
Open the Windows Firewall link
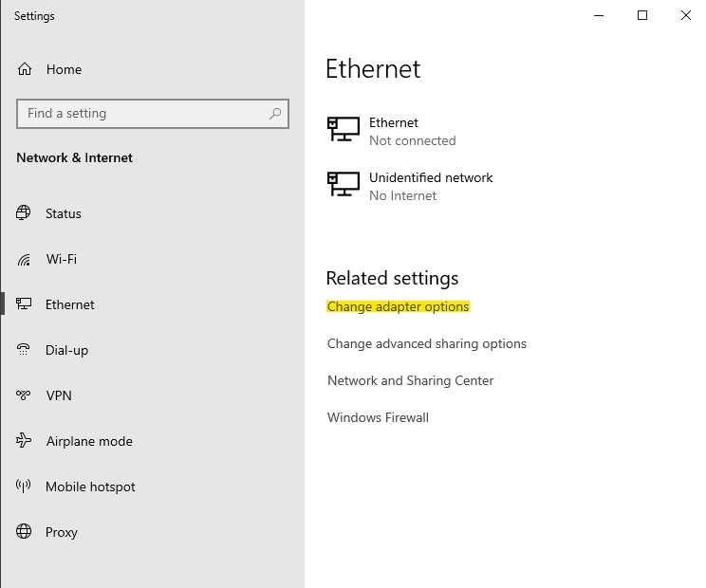point(378,417)
